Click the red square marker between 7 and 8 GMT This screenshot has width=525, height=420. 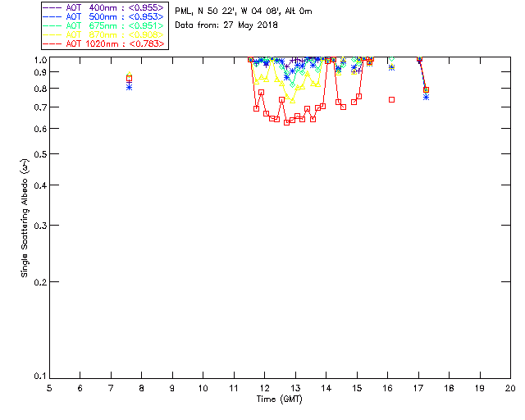click(x=130, y=79)
